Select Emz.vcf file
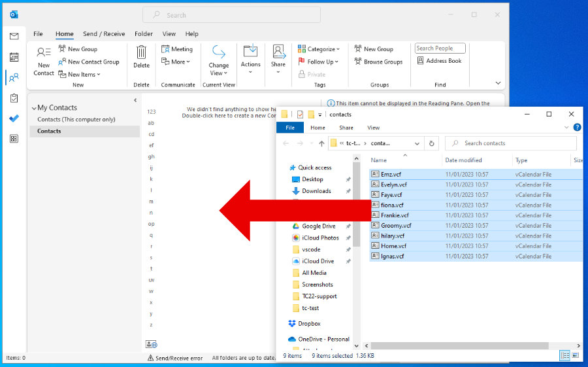This screenshot has width=588, height=367. coord(391,174)
